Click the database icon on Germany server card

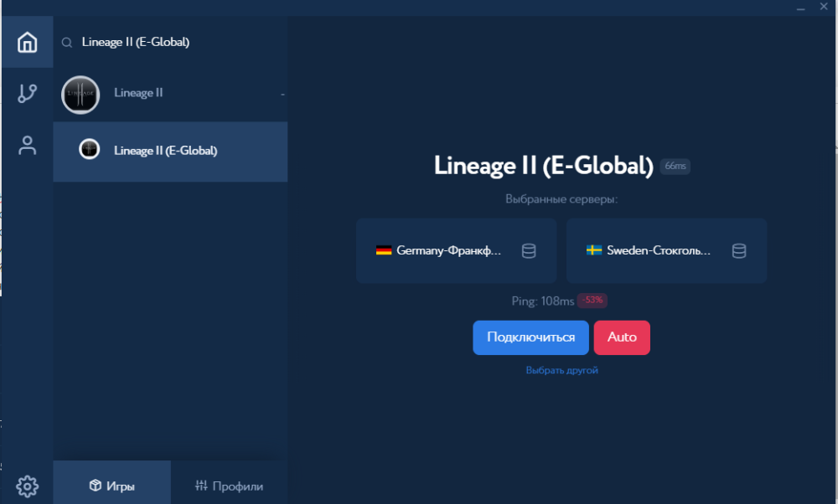(529, 250)
